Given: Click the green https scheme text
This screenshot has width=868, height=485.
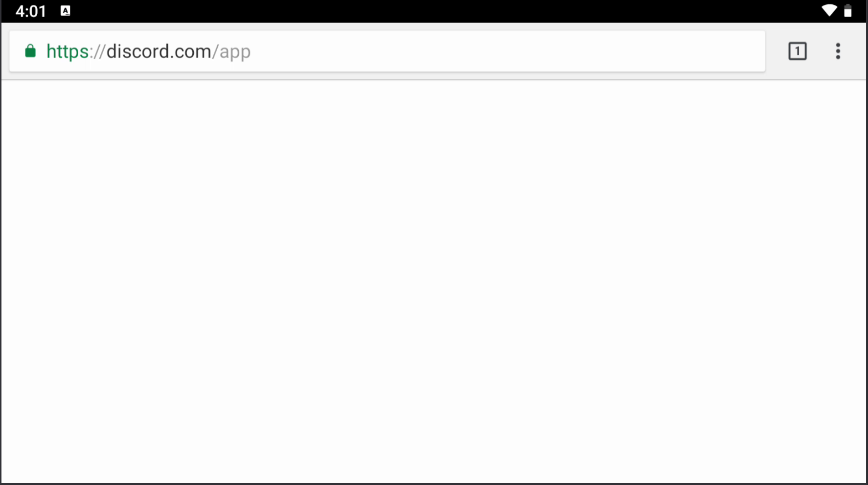Looking at the screenshot, I should tap(68, 51).
